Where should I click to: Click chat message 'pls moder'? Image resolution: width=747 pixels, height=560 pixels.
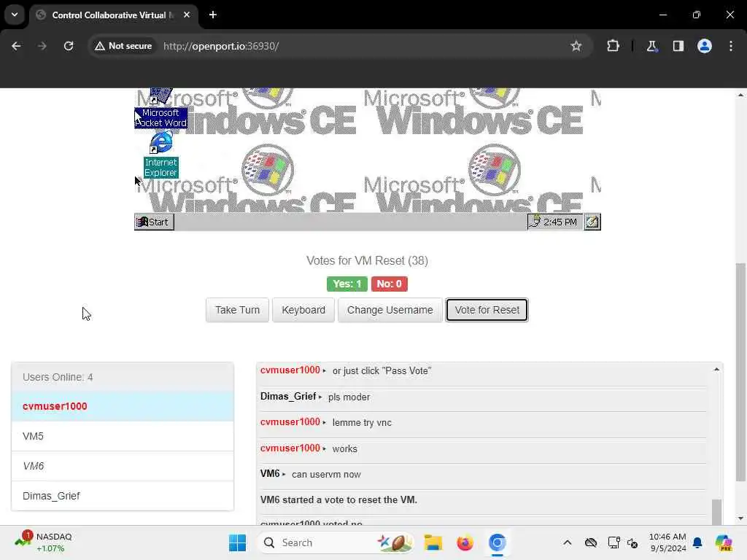(x=349, y=397)
